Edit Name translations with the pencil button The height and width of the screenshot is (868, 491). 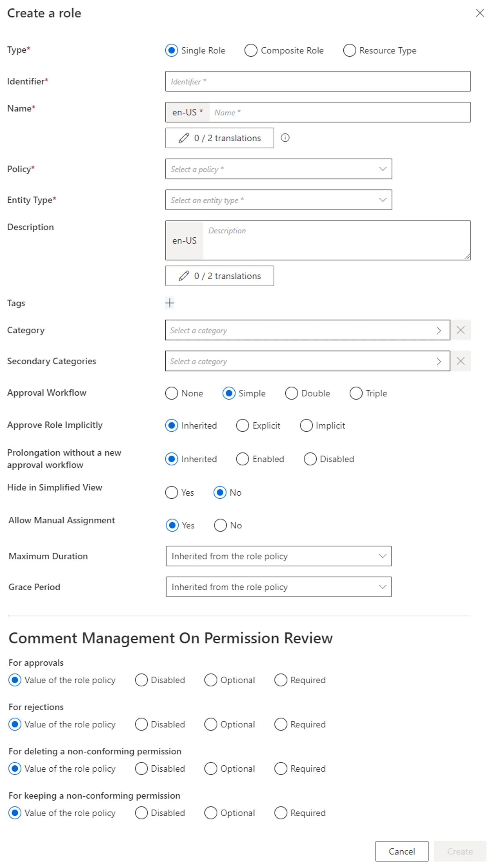[x=220, y=138]
